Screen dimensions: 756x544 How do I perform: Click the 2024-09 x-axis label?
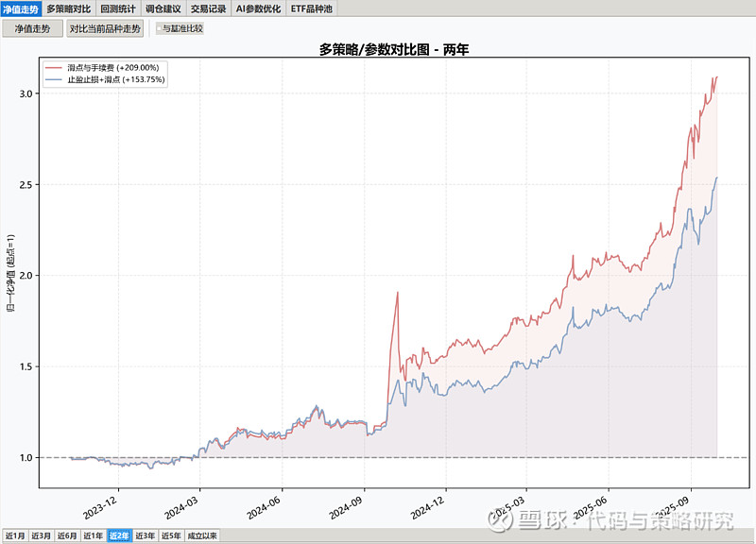(345, 508)
